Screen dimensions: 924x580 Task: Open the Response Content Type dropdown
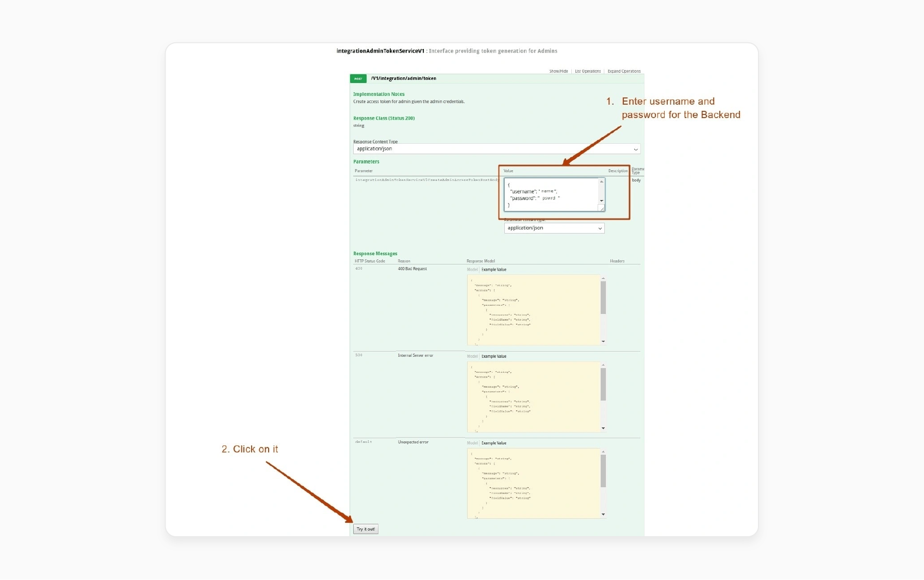click(x=497, y=149)
